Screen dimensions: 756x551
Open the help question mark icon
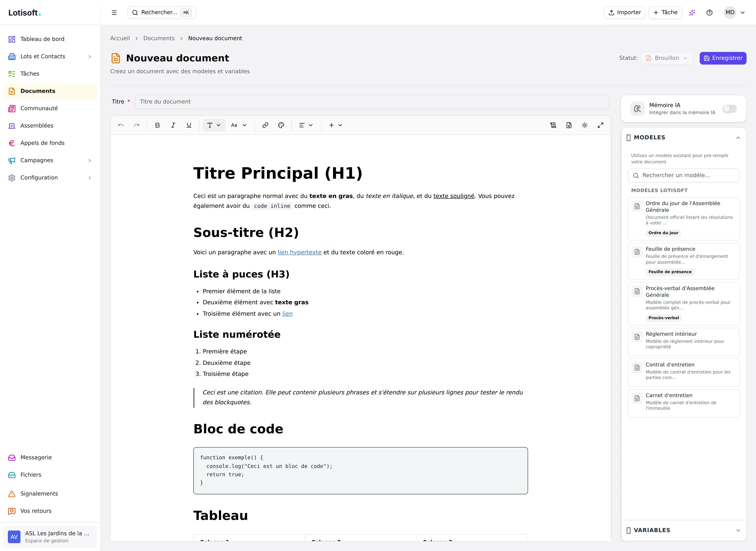(710, 12)
